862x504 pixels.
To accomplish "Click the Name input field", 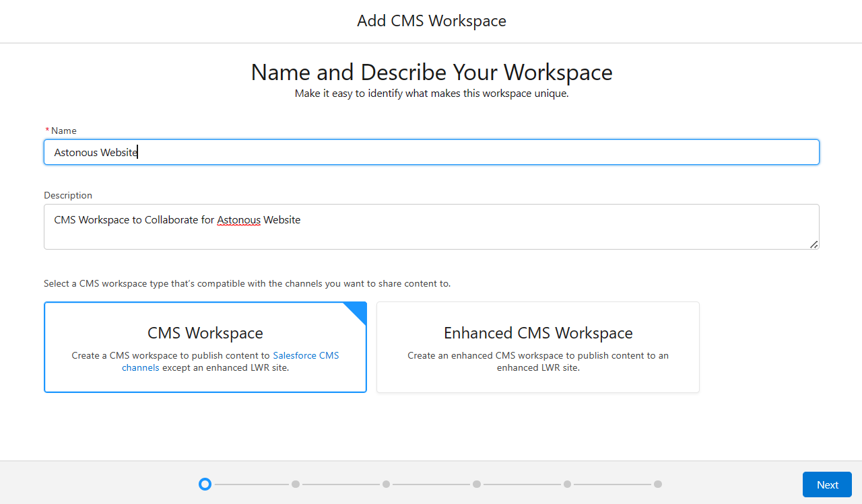I will tap(432, 152).
